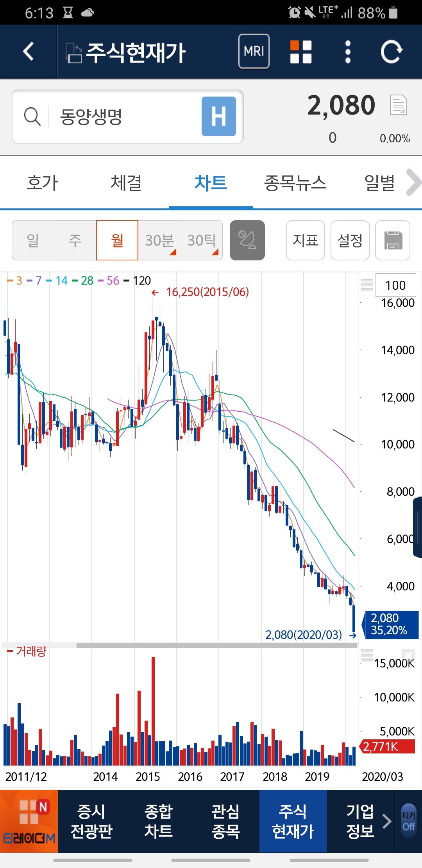Tap the cloud icon in status bar
This screenshot has width=422, height=868.
click(x=88, y=13)
